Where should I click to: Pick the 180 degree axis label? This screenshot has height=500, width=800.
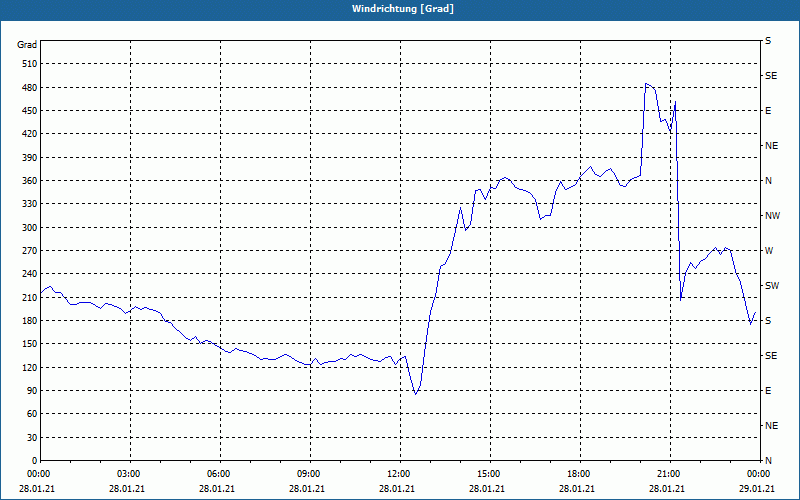[30, 320]
